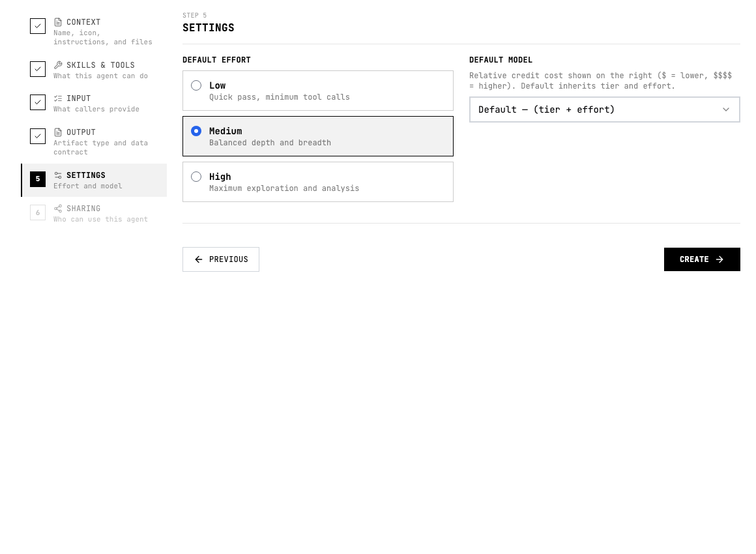Select the Low effort radio button
756x554 pixels.
click(196, 86)
